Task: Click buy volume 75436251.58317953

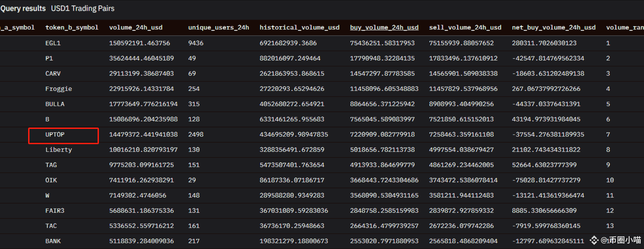Action: tap(382, 43)
